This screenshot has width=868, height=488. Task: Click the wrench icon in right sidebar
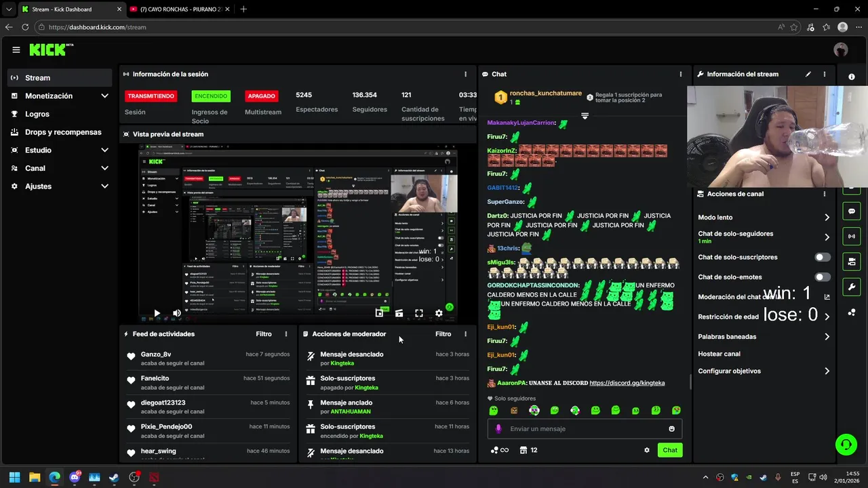(852, 287)
